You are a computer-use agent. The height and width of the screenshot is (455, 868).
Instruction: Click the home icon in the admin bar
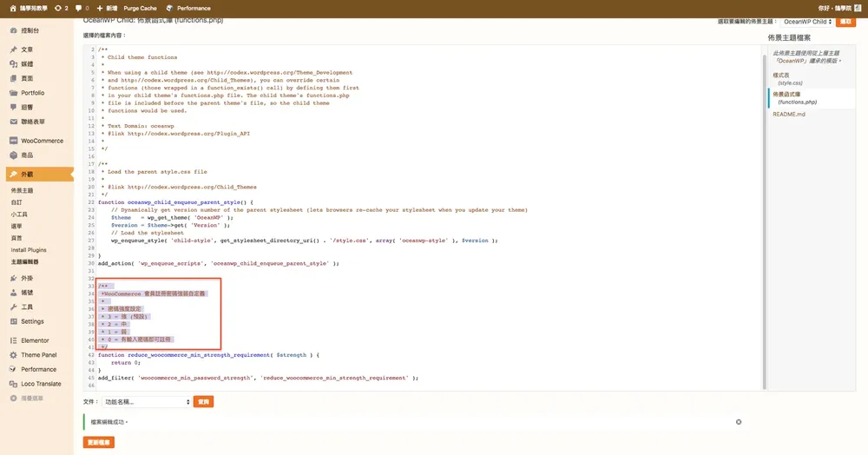click(x=13, y=9)
